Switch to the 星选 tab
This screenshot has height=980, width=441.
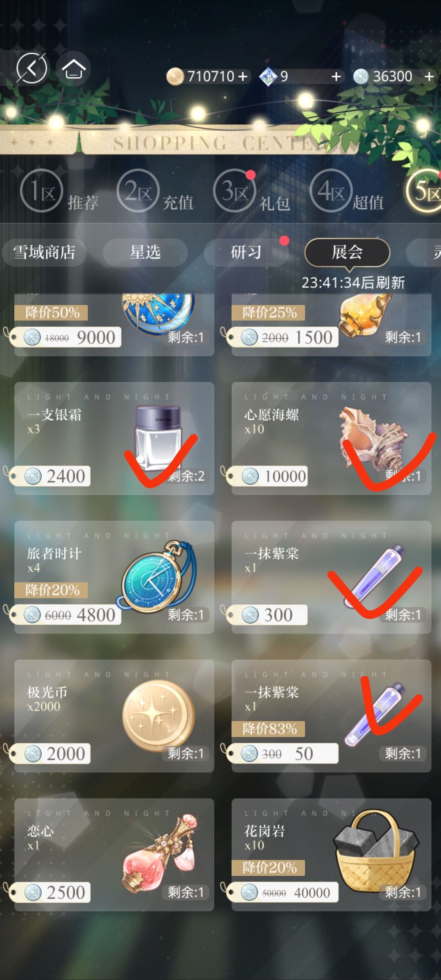click(145, 252)
